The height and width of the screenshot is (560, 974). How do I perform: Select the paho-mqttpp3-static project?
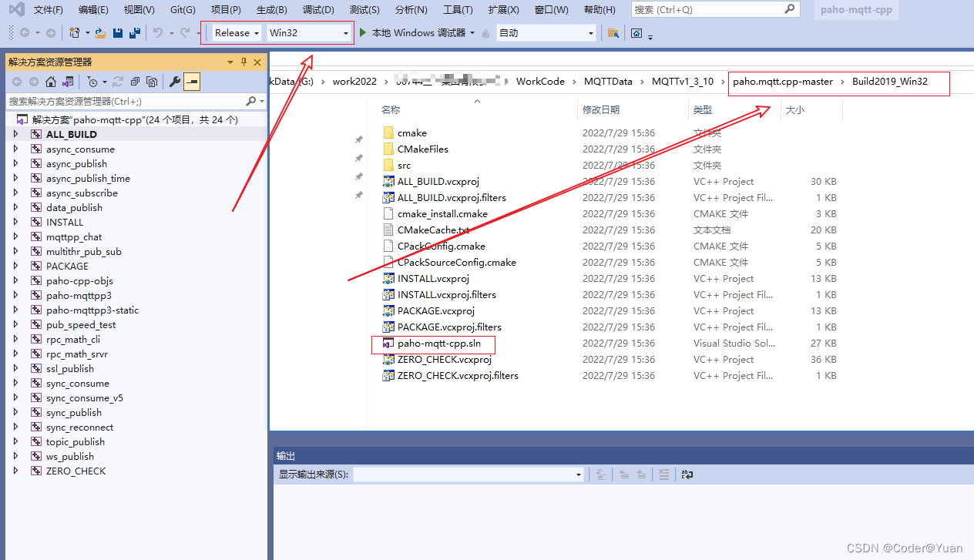[x=92, y=310]
